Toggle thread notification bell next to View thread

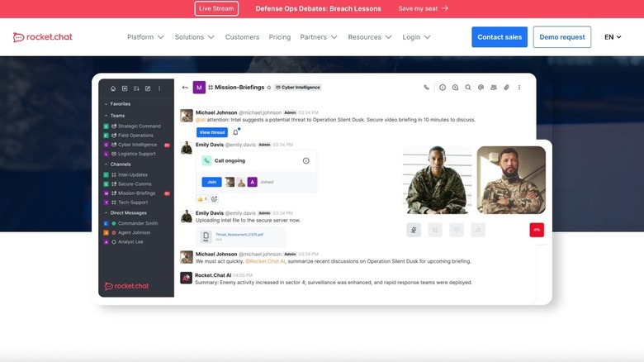tap(236, 132)
